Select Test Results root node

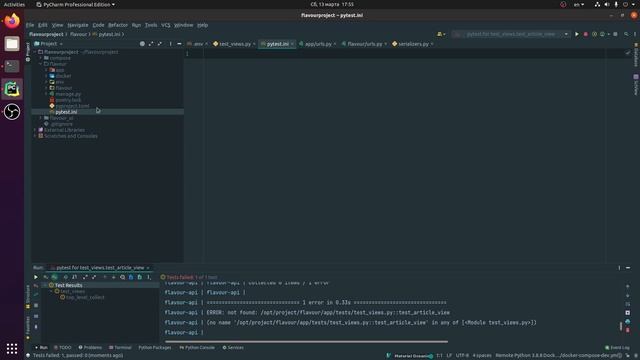(x=68, y=285)
